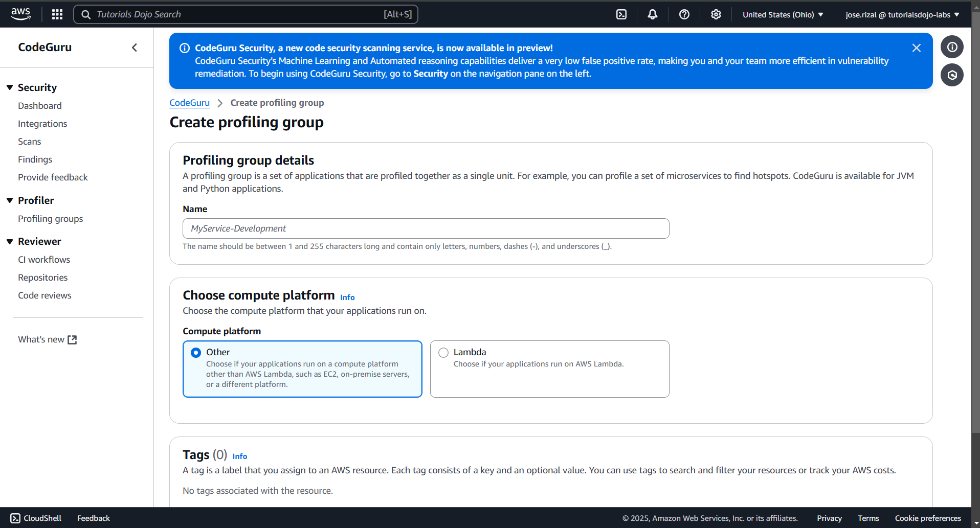Open the help question mark icon
Image resolution: width=980 pixels, height=528 pixels.
click(x=684, y=14)
